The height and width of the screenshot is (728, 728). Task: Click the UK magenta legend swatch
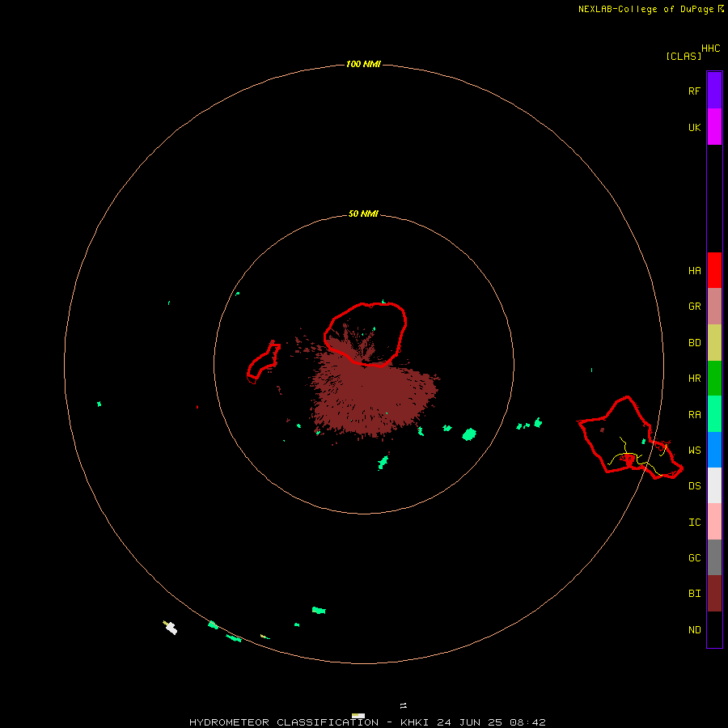714,127
